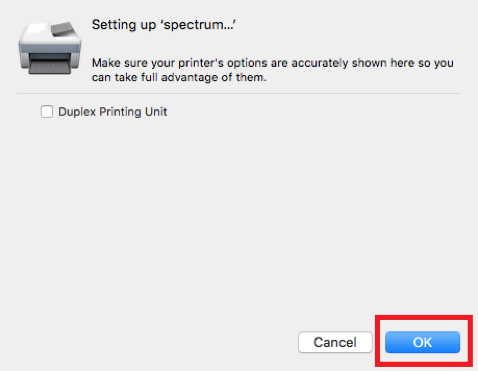This screenshot has height=371, width=478.
Task: Click the word 'spectrum' in the heading
Action: [196, 25]
